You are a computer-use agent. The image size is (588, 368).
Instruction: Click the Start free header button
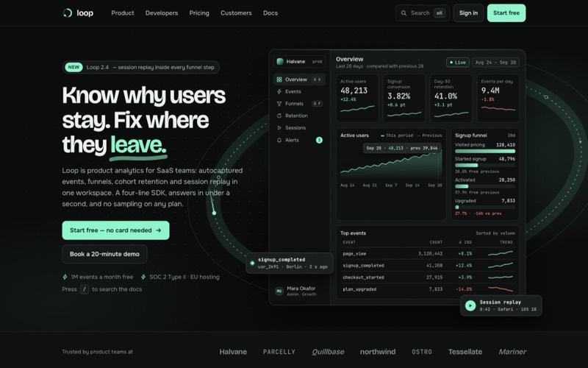(506, 13)
